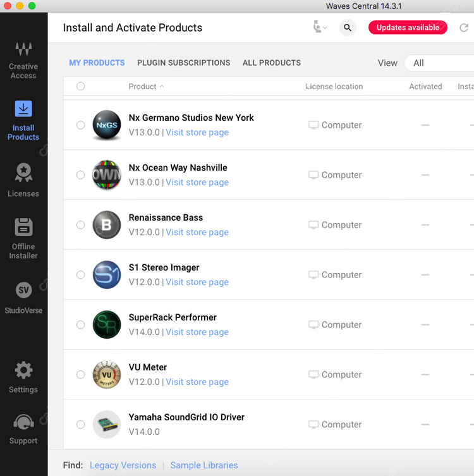Toggle the select-all circle in the table header
The image size is (474, 476).
pos(80,87)
